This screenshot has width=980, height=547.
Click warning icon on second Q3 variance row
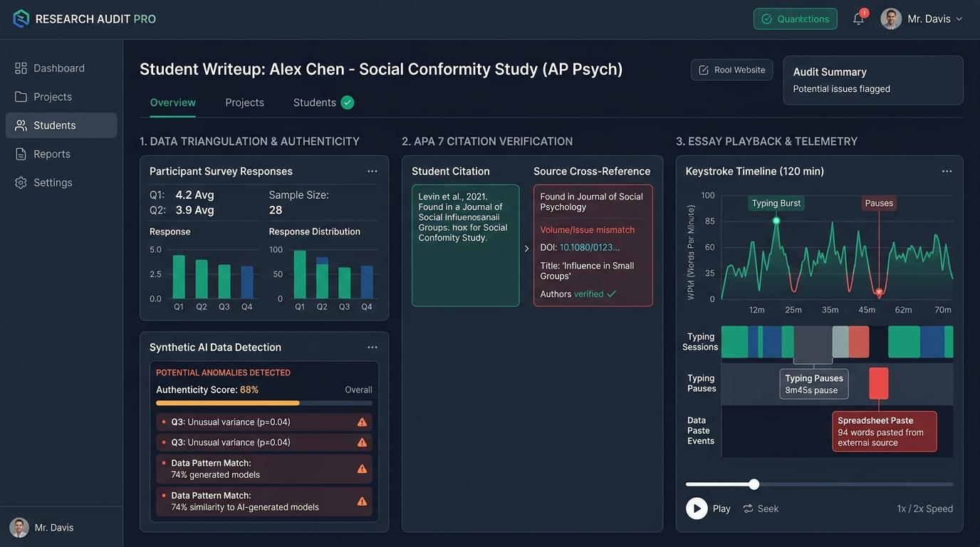(362, 442)
